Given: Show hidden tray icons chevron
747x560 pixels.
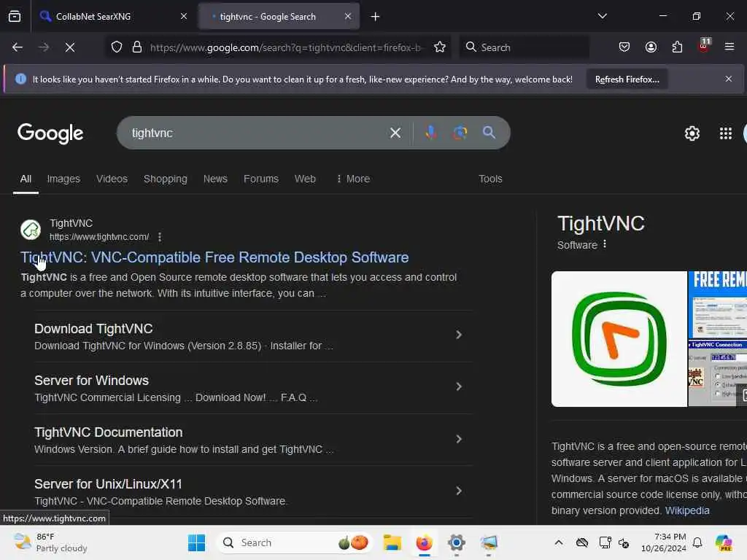Looking at the screenshot, I should pyautogui.click(x=559, y=542).
